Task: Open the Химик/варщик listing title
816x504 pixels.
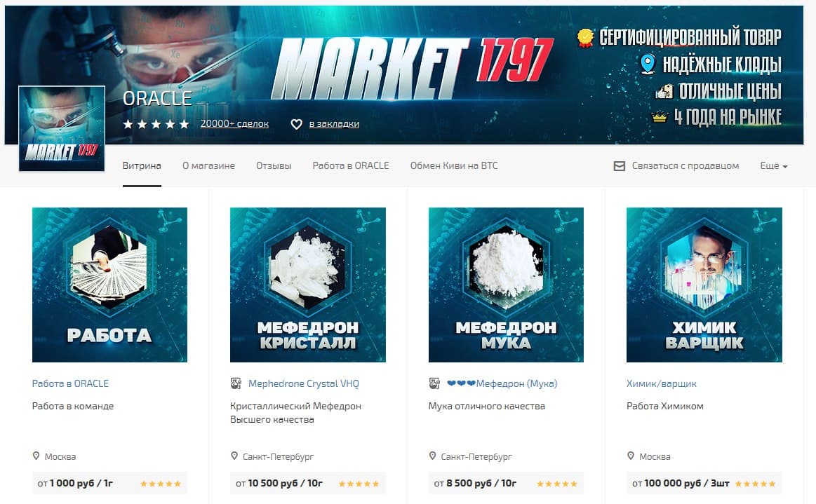Action: tap(662, 384)
